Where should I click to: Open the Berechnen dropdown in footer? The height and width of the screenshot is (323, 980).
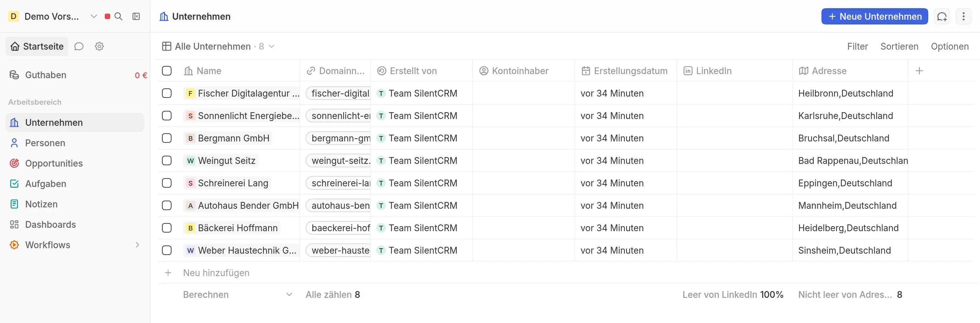(238, 294)
